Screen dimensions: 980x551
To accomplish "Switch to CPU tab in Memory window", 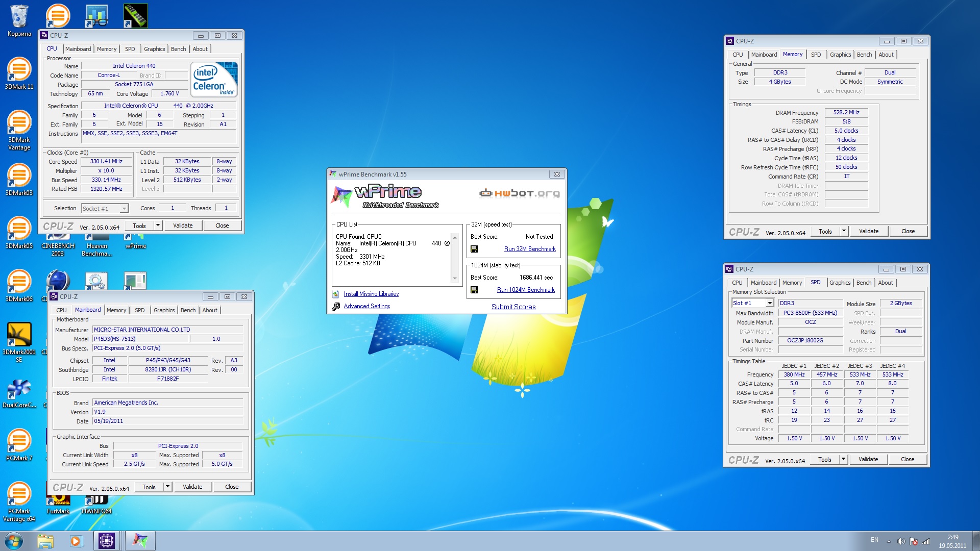I will (738, 55).
